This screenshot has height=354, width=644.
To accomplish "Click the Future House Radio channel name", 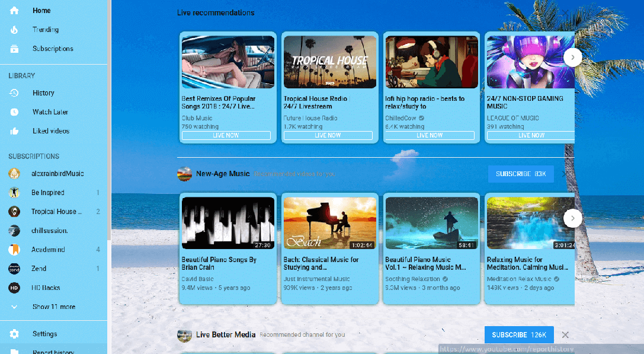I will (x=310, y=118).
